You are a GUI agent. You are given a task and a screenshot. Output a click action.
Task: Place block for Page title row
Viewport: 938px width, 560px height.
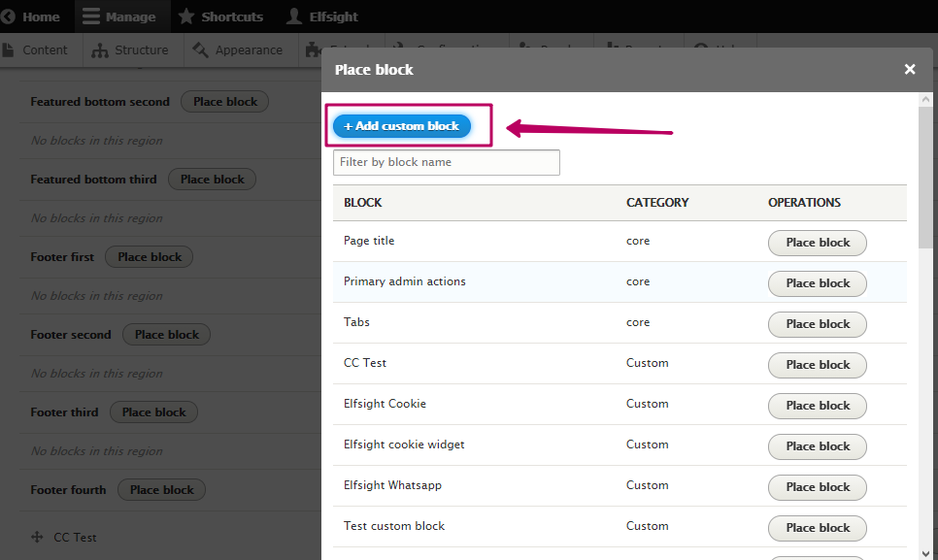pos(818,243)
